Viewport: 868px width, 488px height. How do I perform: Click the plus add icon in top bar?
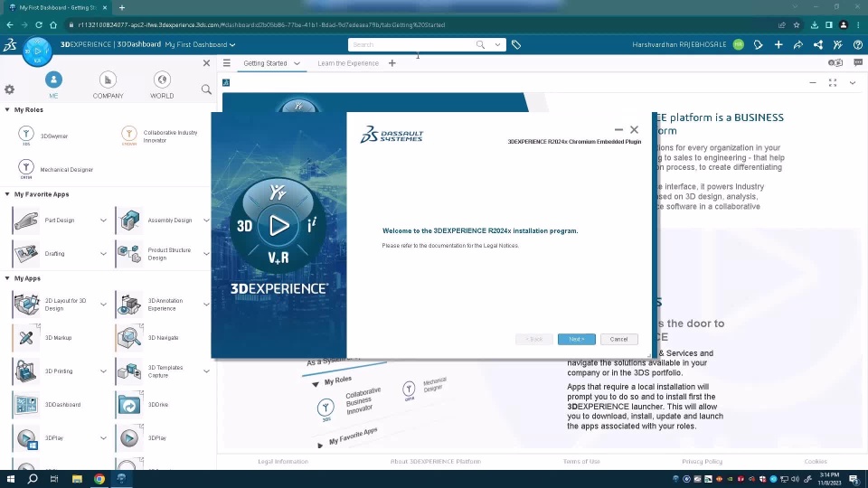tap(778, 45)
